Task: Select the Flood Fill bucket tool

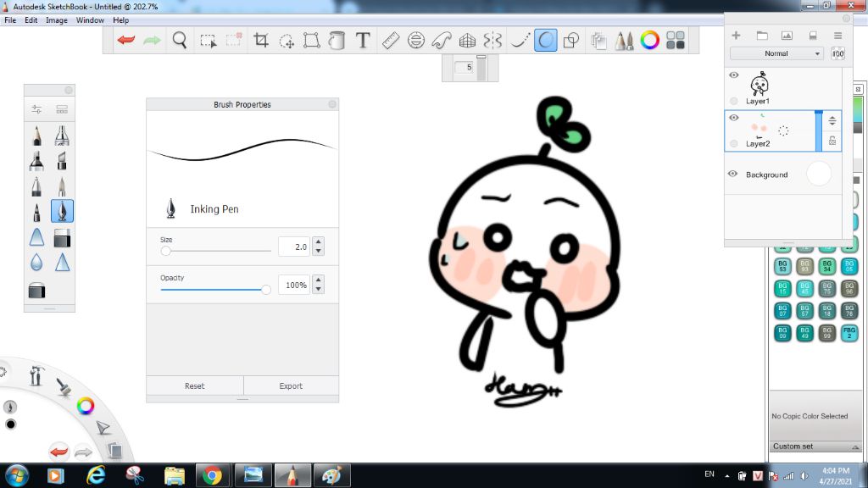Action: click(337, 40)
